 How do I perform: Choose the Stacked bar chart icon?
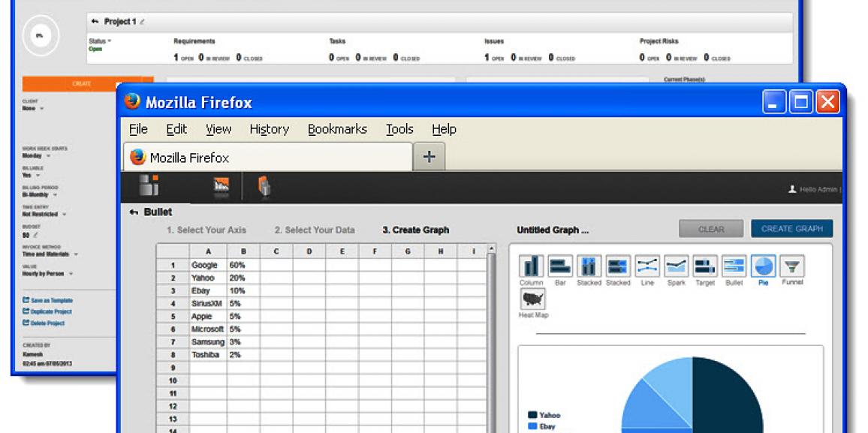point(619,266)
